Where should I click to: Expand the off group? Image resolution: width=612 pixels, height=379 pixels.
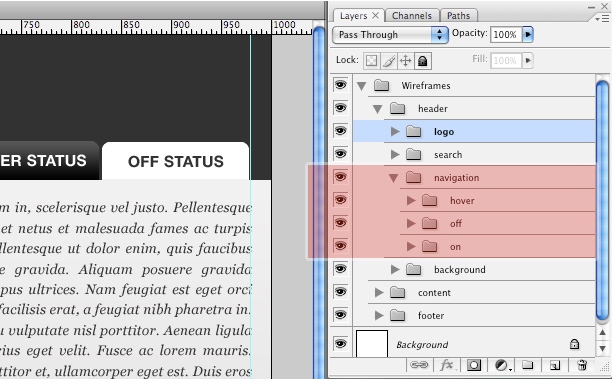[411, 223]
